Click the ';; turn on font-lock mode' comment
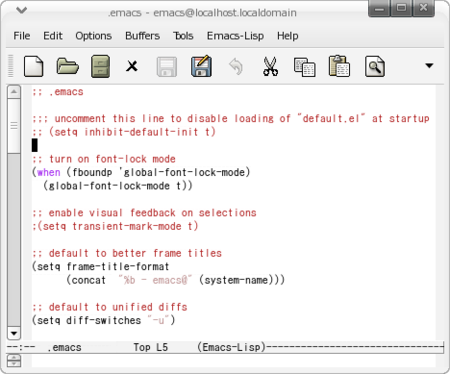This screenshot has width=450, height=374. [x=104, y=159]
